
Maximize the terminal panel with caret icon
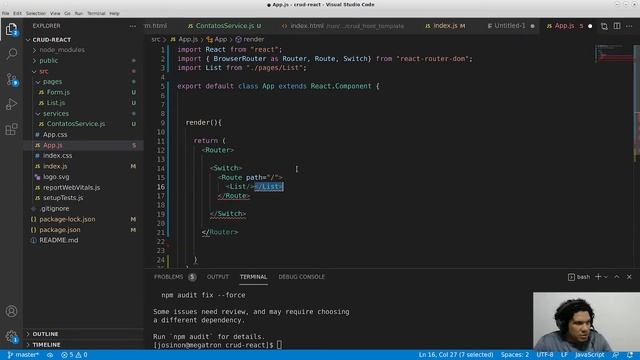pyautogui.click(x=617, y=277)
